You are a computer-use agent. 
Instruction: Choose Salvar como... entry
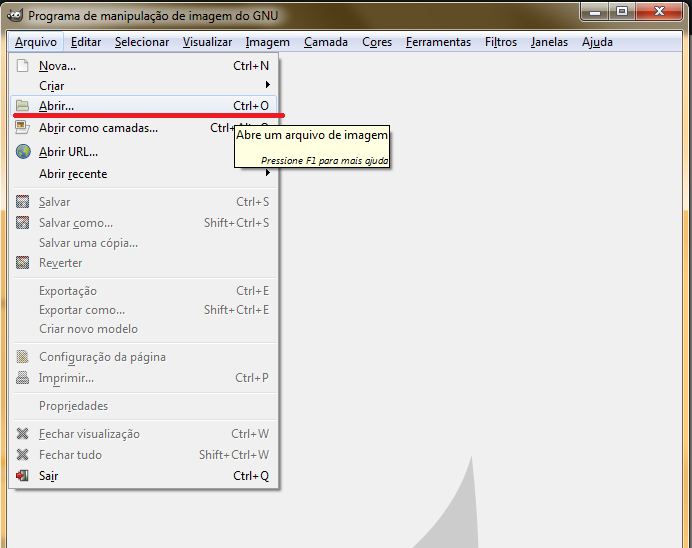point(143,223)
